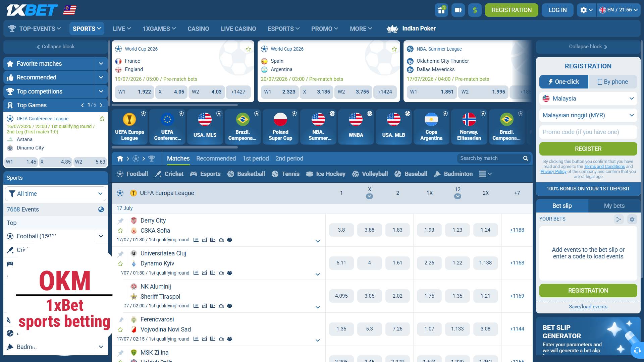644x362 pixels.
Task: Click LOG IN button
Action: tap(557, 10)
